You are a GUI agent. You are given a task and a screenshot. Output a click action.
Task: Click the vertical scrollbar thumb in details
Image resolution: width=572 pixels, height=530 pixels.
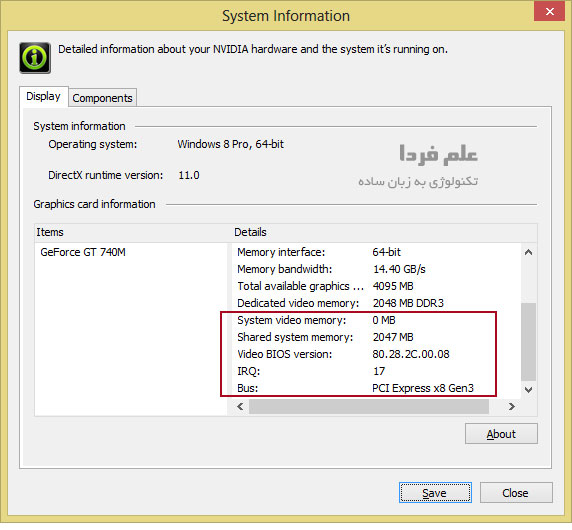tap(528, 342)
